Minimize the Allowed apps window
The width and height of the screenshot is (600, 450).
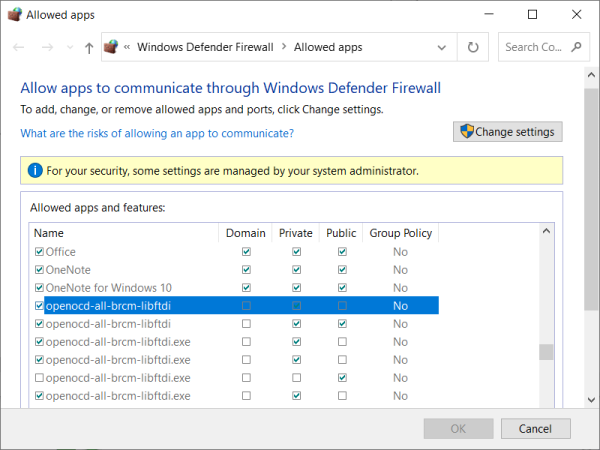489,15
